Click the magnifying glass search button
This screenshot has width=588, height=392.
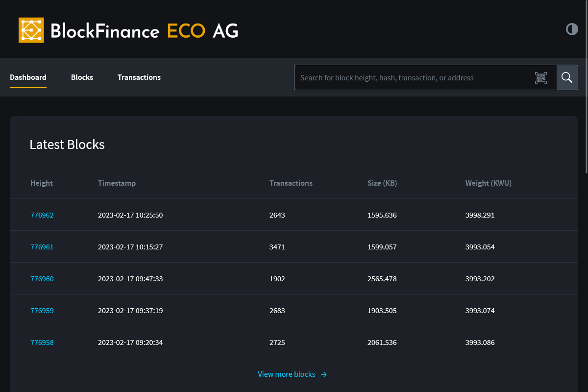pyautogui.click(x=567, y=77)
